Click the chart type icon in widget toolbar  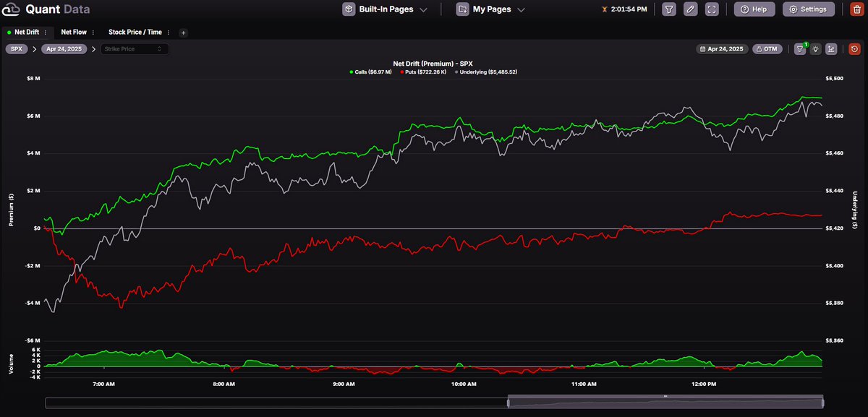[x=832, y=49]
